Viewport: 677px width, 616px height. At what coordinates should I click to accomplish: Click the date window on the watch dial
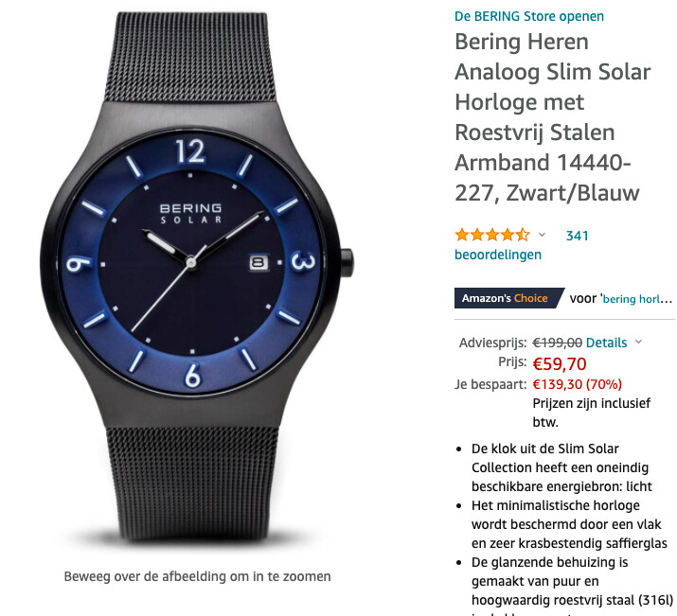point(258,263)
